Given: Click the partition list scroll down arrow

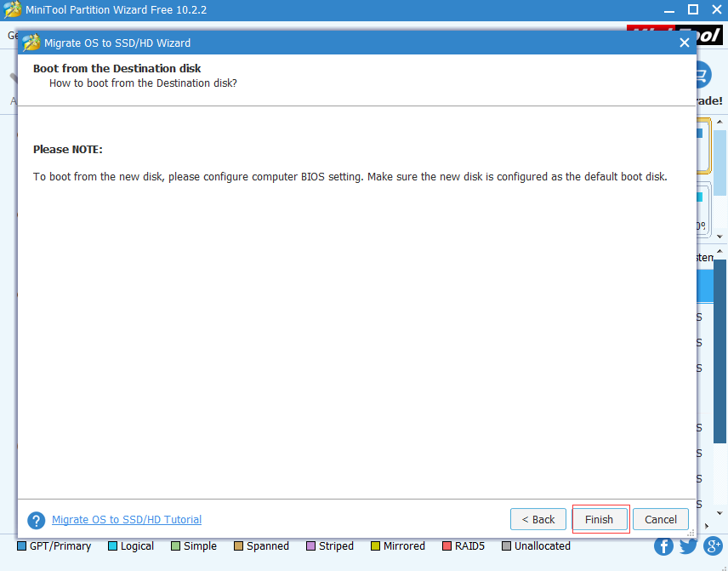Looking at the screenshot, I should 719,513.
